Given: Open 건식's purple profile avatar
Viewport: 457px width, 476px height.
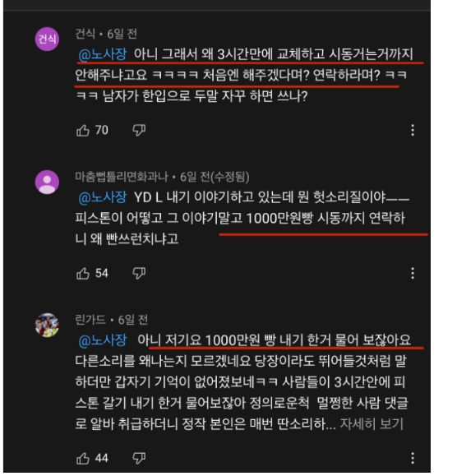Looking at the screenshot, I should 47,39.
